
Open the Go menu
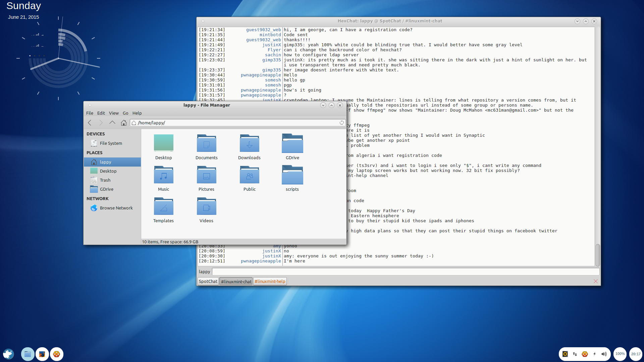click(x=125, y=113)
